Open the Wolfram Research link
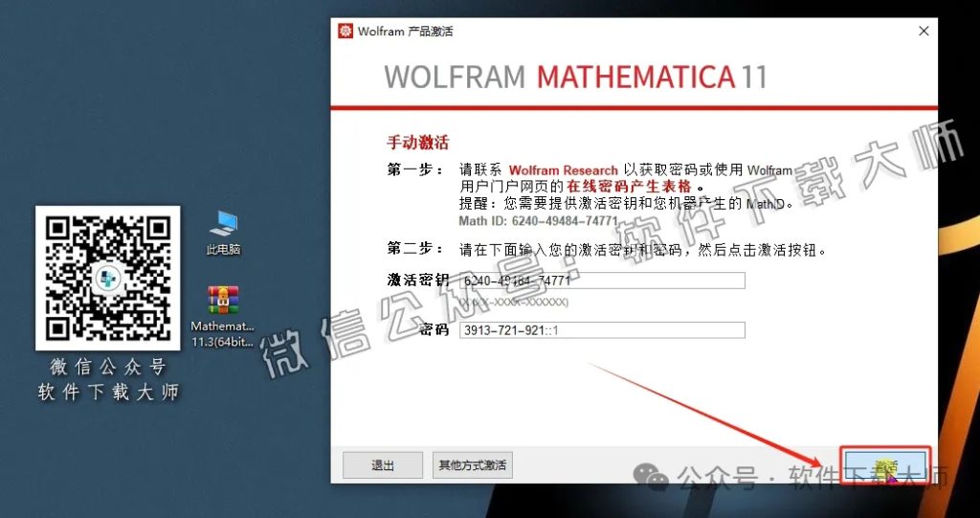Viewport: 980px width, 518px height. click(563, 170)
